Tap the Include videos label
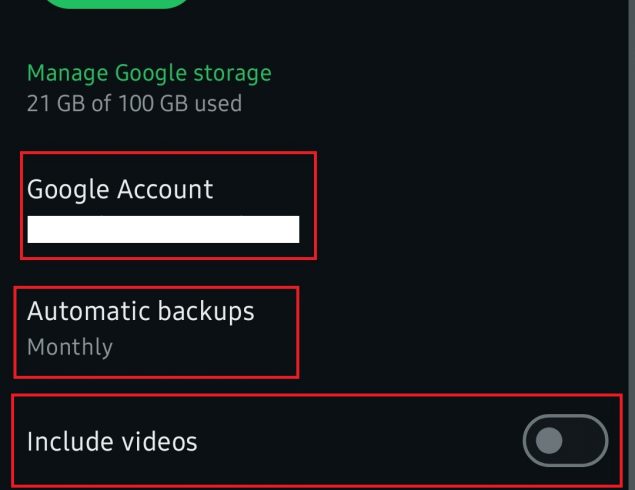This screenshot has height=490, width=635. 112,441
